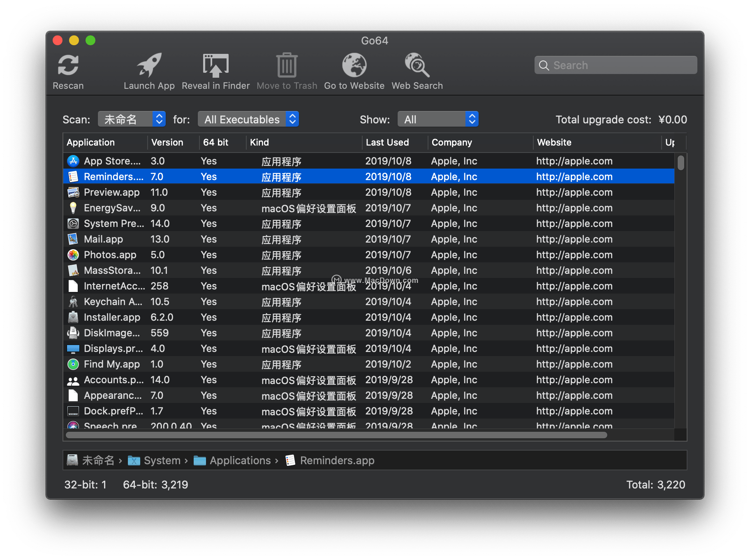Select the Reminders app icon in list
750x560 pixels.
pyautogui.click(x=73, y=176)
